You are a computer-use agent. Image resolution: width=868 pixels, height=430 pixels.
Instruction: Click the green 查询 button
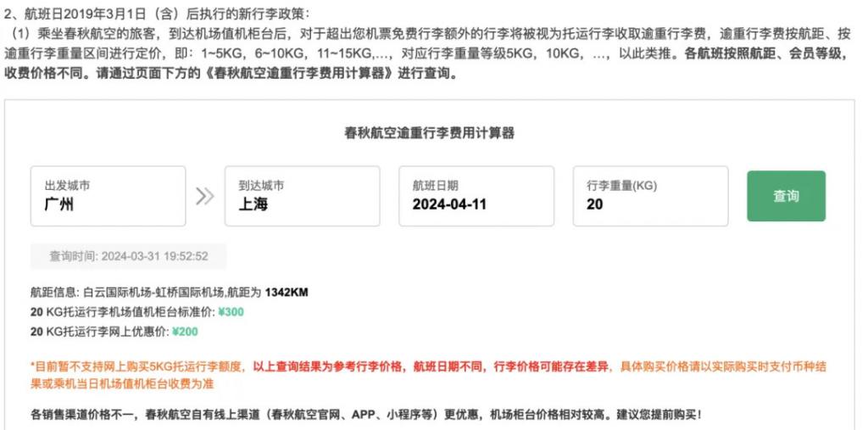786,196
